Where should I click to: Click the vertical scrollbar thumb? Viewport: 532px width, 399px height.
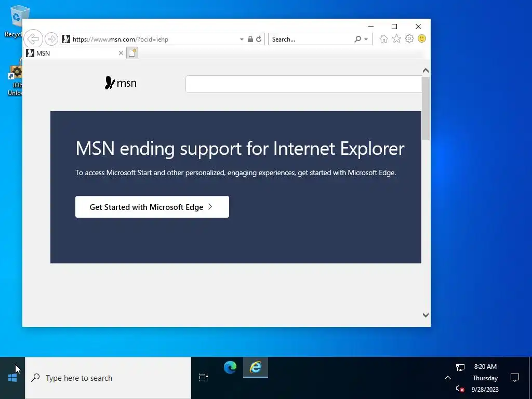[x=425, y=108]
